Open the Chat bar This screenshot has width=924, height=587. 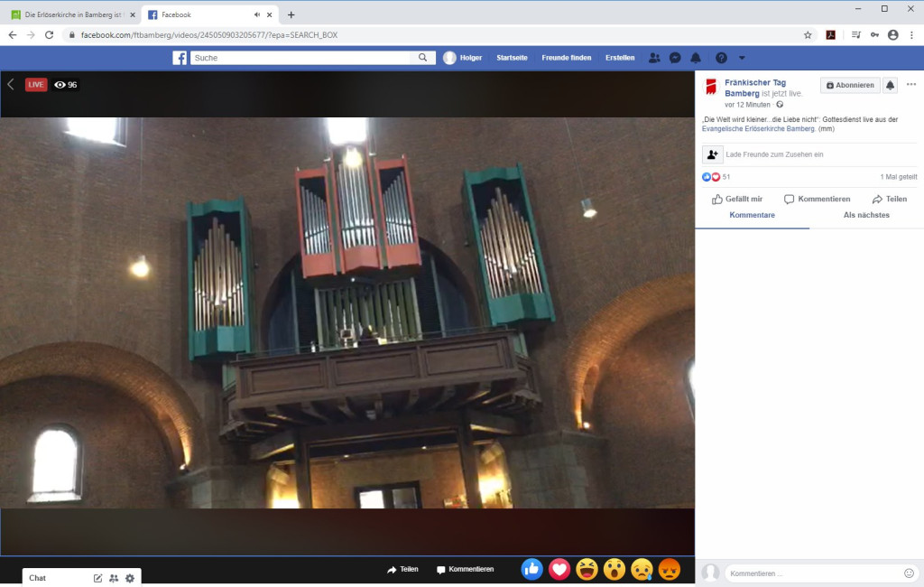82,578
